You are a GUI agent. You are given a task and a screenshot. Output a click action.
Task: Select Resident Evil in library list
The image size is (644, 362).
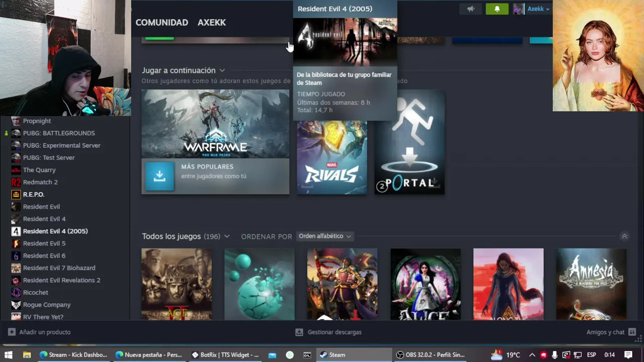coord(41,207)
